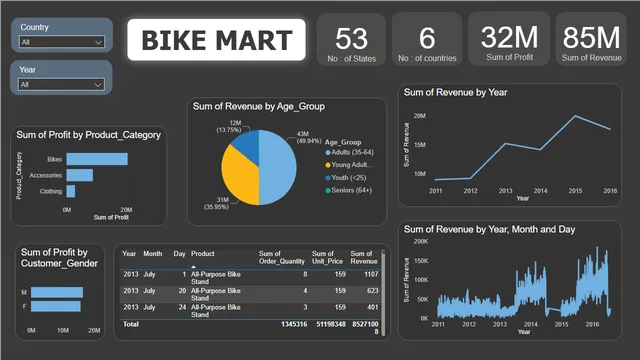Click Sum of Profit by Product_Category title
640x360 pixels.
89,135
